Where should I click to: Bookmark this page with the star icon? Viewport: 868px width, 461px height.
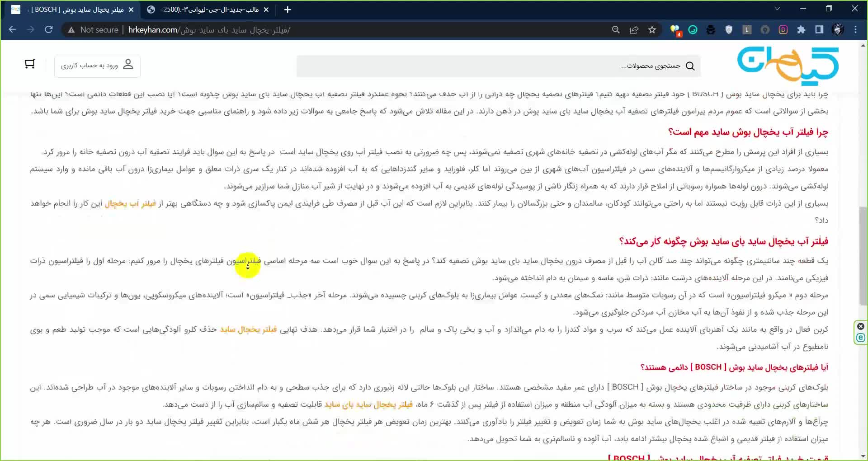[x=652, y=30]
